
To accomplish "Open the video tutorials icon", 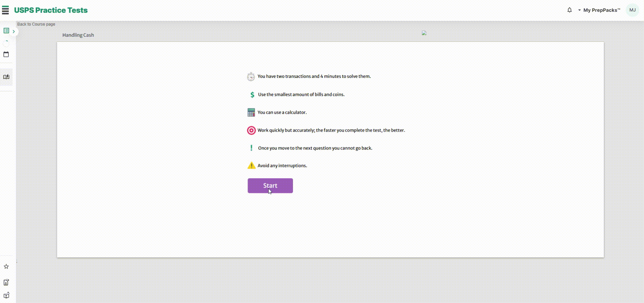I will [6, 295].
